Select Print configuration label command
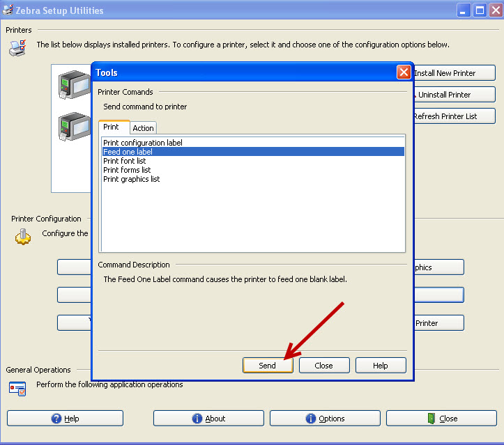The height and width of the screenshot is (445, 504). coord(143,143)
